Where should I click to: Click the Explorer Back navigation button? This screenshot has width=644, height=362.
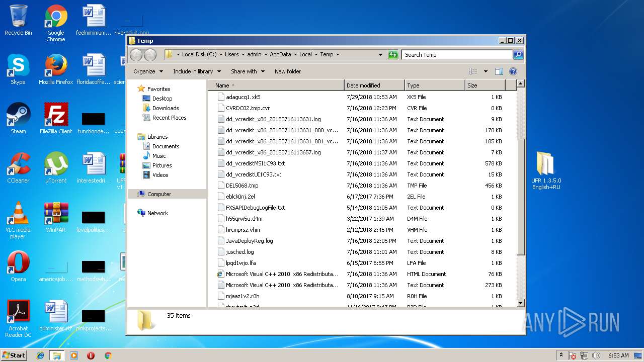click(136, 55)
